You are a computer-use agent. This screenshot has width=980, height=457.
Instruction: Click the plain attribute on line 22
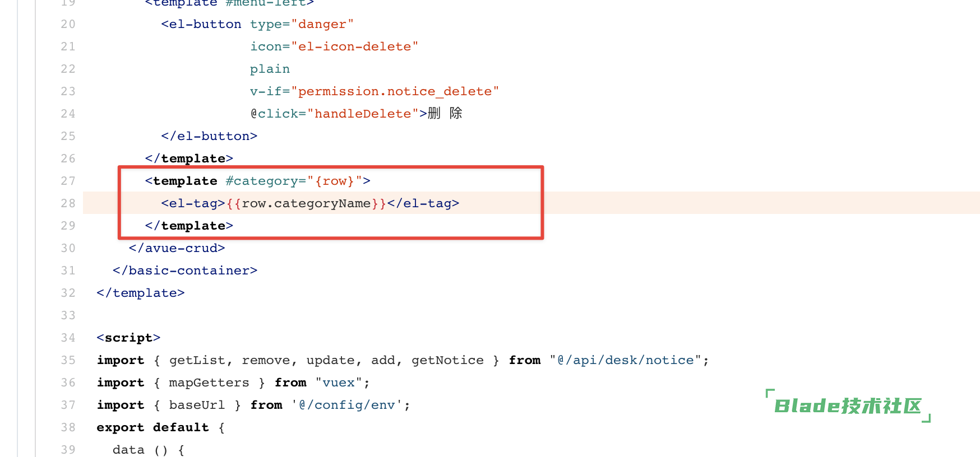270,69
